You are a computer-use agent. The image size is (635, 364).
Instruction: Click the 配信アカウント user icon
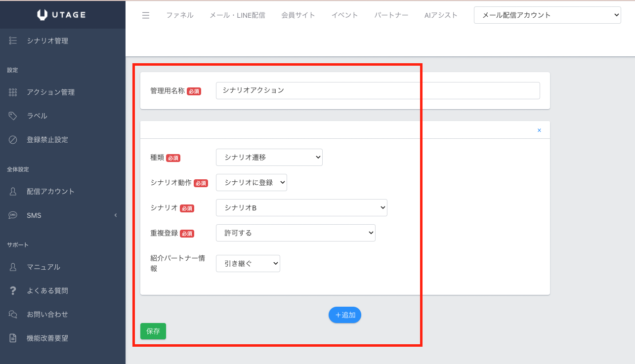pos(13,192)
